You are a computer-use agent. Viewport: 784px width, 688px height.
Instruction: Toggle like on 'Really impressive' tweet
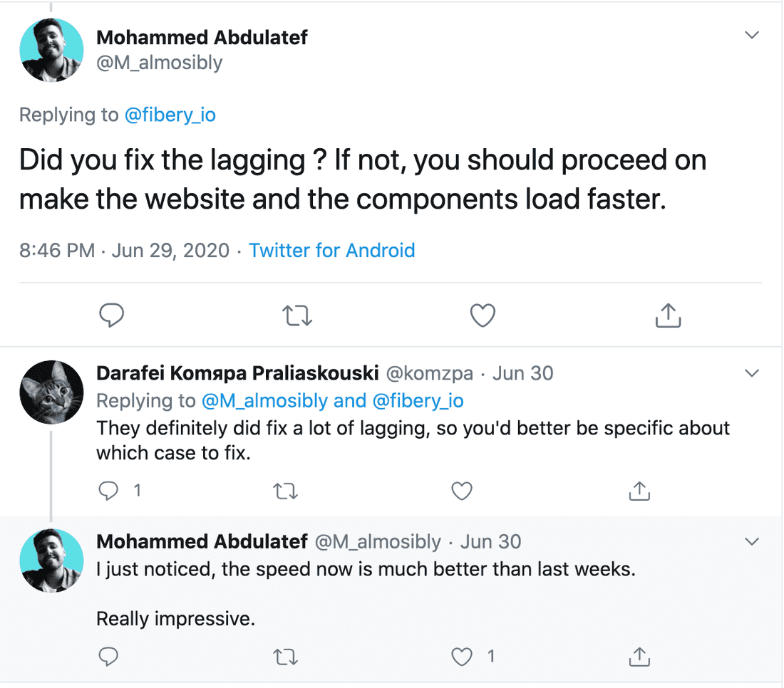[x=463, y=657]
